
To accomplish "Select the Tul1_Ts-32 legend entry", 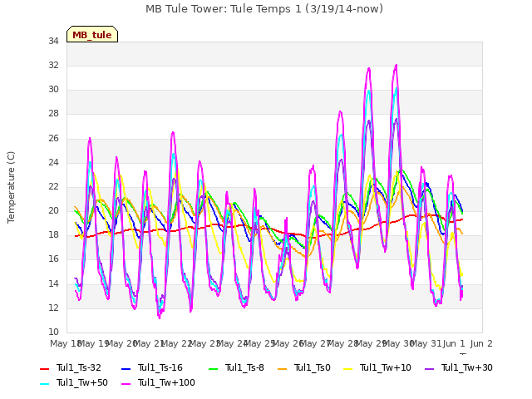I will pyautogui.click(x=70, y=367).
